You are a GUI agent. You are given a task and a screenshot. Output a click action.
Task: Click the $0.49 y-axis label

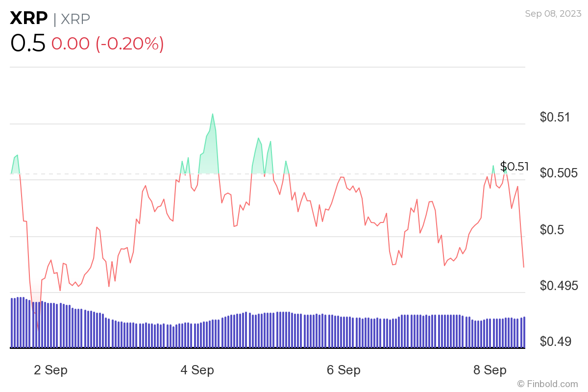(x=555, y=342)
